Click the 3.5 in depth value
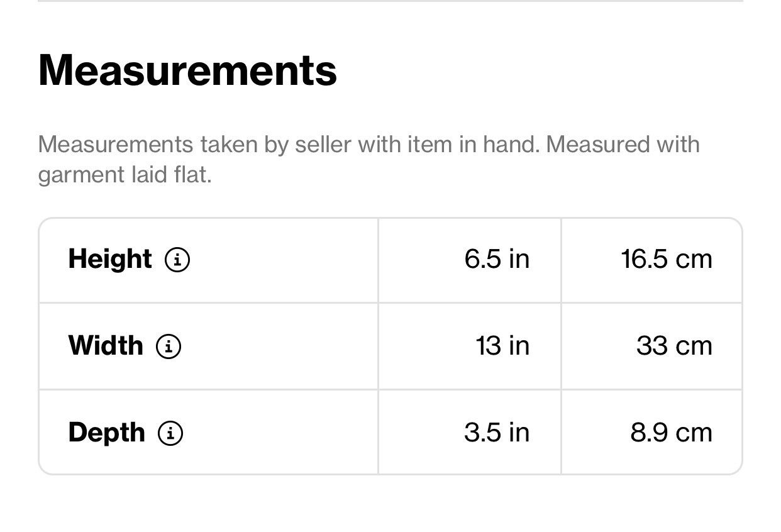The width and height of the screenshot is (781, 532). click(x=497, y=433)
